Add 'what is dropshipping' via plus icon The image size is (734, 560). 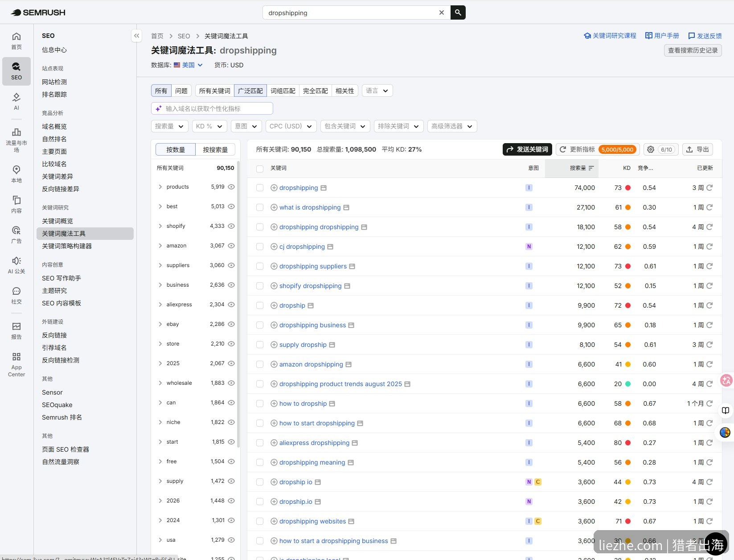click(274, 207)
